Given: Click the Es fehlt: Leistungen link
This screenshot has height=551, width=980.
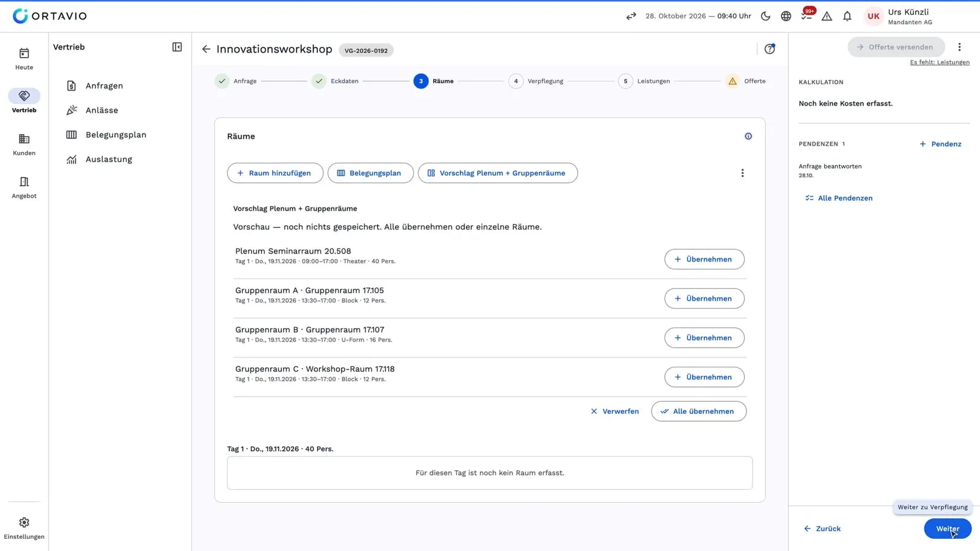Looking at the screenshot, I should [x=940, y=62].
